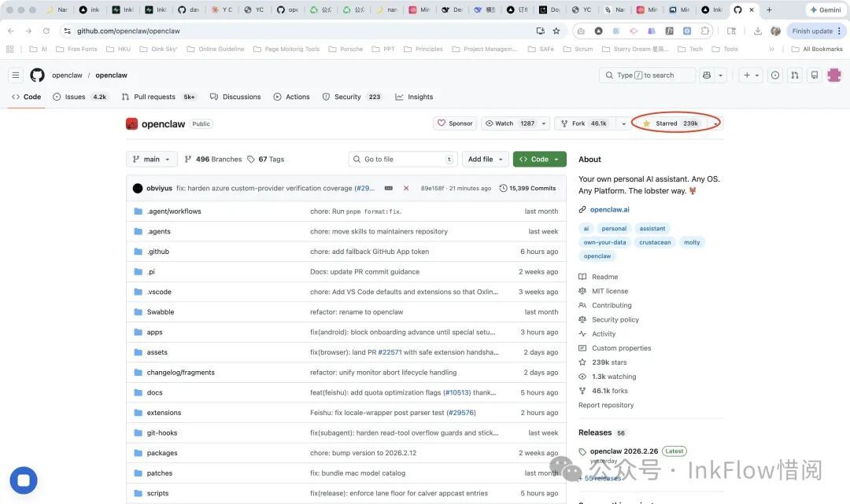The image size is (850, 504).
Task: Open the Copilot icon in header
Action: (x=706, y=75)
